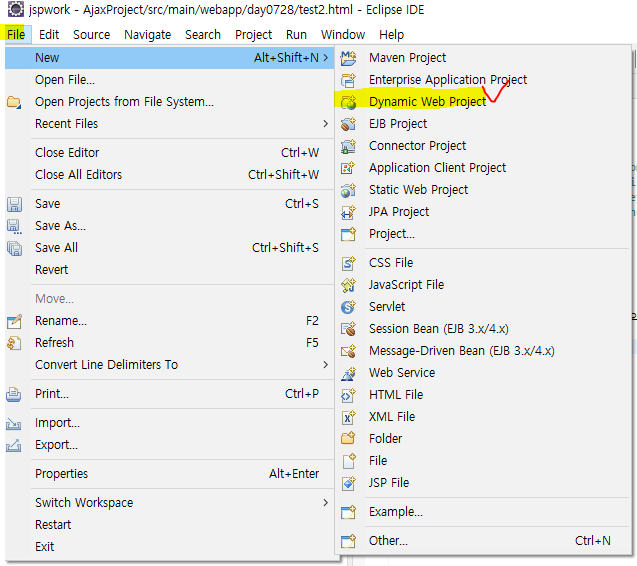Click the JSP File icon
This screenshot has height=566, width=637.
(x=348, y=483)
